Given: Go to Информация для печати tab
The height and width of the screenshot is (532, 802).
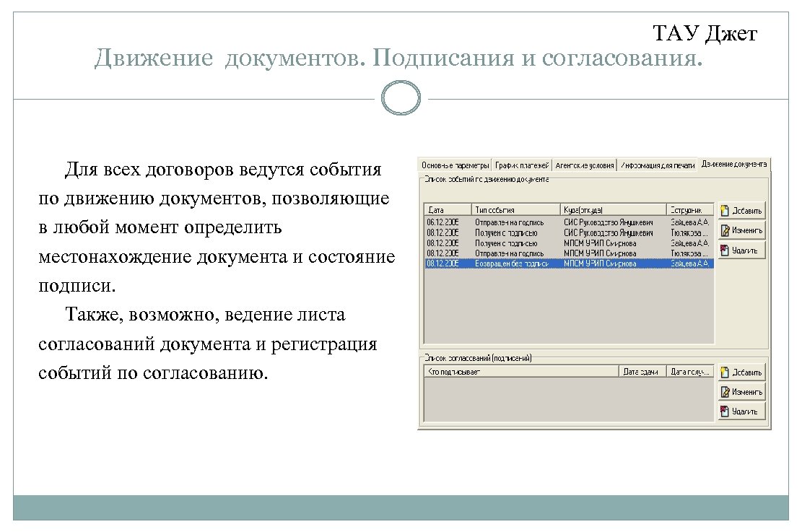Looking at the screenshot, I should [x=657, y=165].
